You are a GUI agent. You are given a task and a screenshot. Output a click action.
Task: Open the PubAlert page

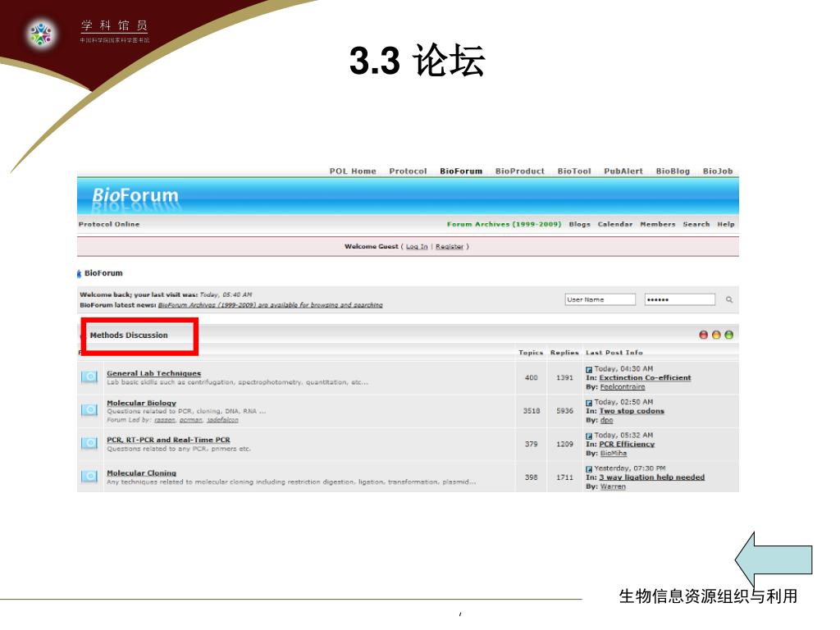[x=623, y=171]
